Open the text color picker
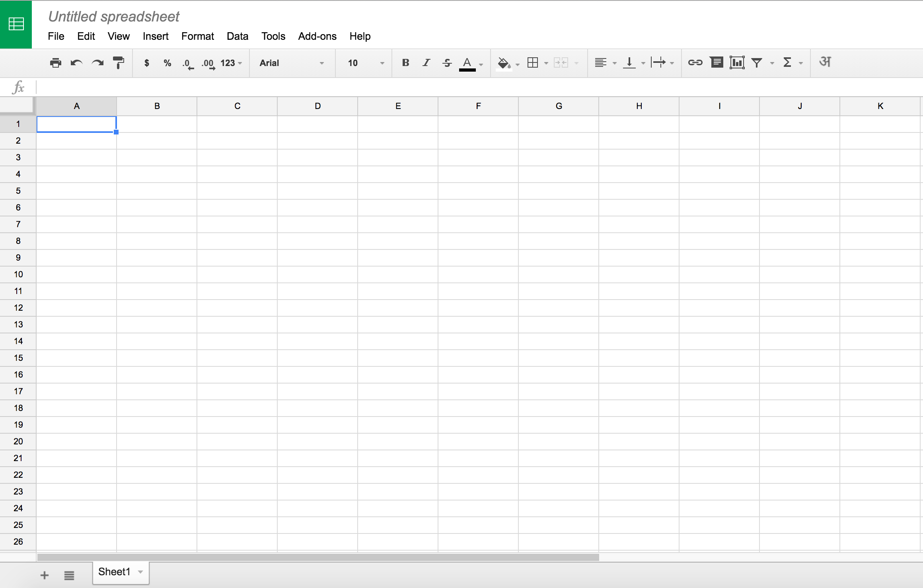The width and height of the screenshot is (923, 588). (467, 62)
